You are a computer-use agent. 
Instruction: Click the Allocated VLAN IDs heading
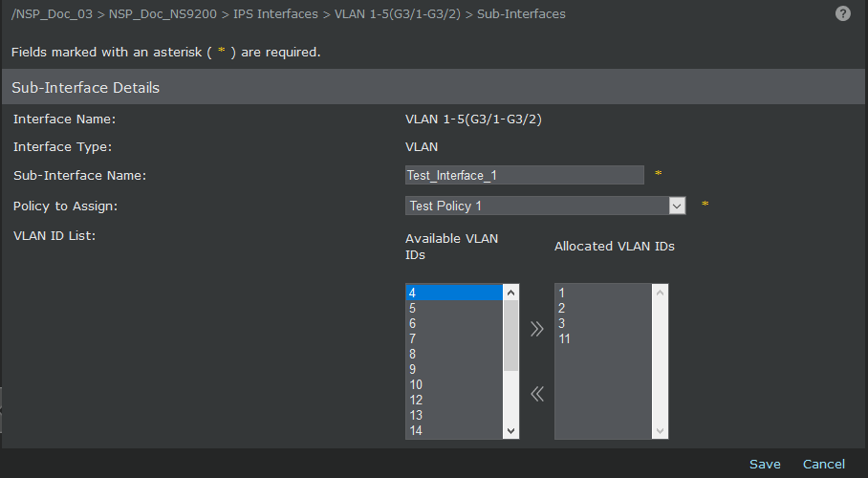[615, 247]
